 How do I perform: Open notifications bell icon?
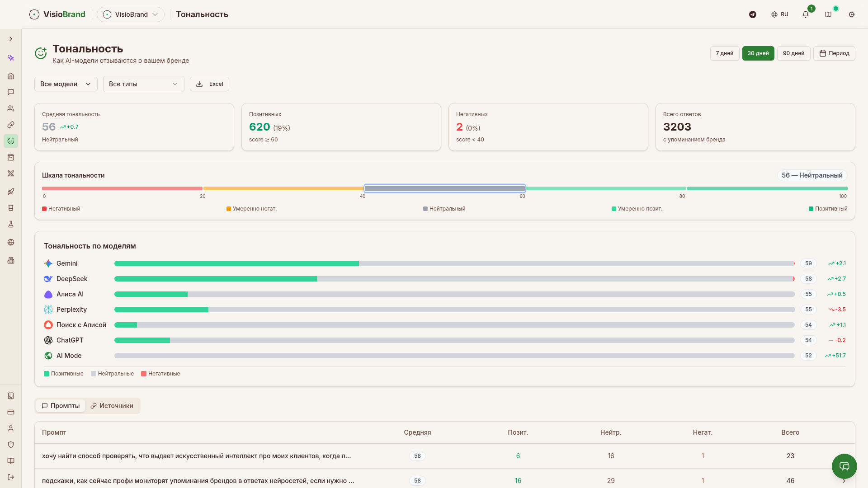point(806,14)
